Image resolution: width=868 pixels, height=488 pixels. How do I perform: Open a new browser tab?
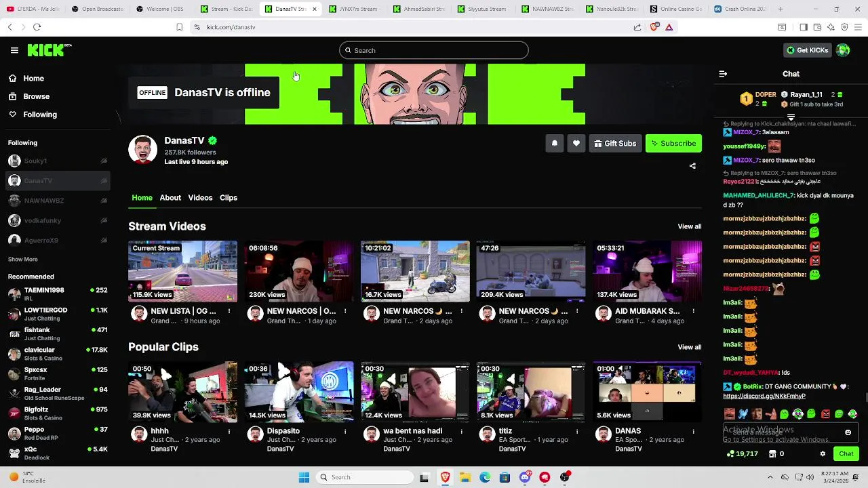tap(781, 9)
